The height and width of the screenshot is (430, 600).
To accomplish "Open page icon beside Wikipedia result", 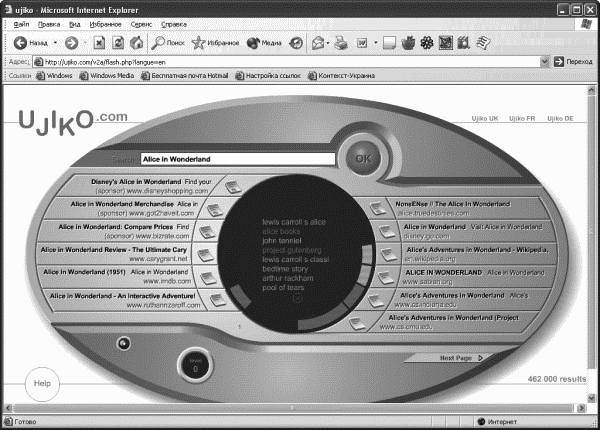I will pyautogui.click(x=388, y=254).
